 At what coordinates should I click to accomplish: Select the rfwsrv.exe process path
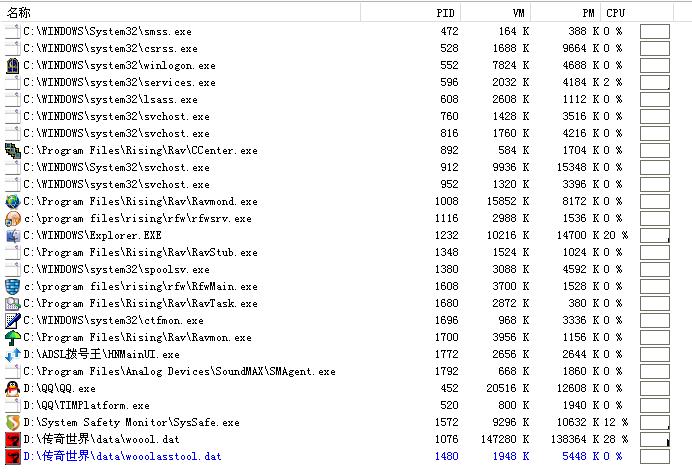(x=137, y=218)
